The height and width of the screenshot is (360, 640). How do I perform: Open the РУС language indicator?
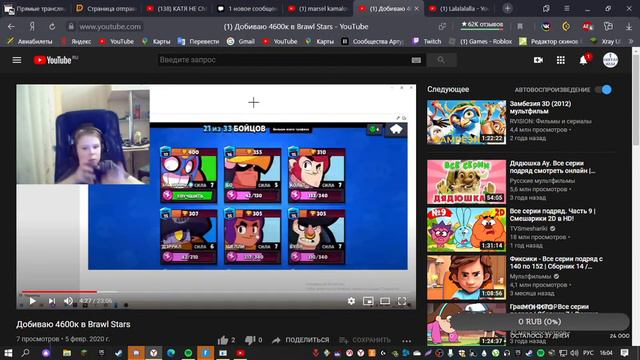588,353
